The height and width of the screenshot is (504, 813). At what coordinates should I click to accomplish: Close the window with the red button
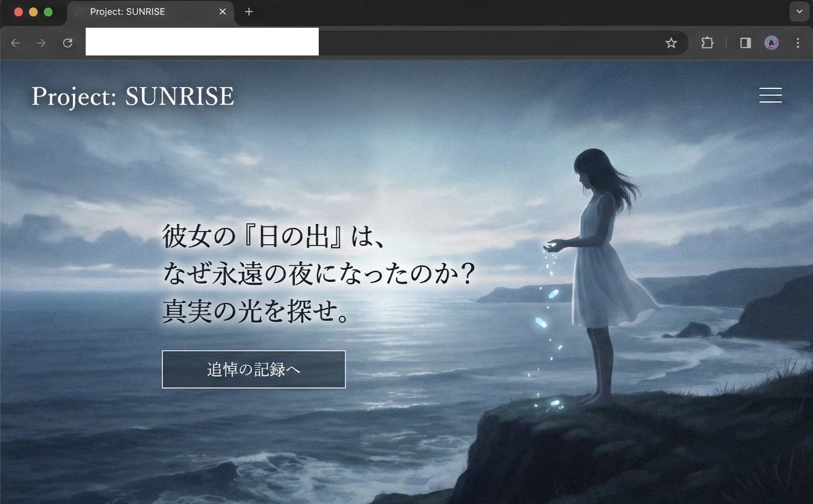18,12
